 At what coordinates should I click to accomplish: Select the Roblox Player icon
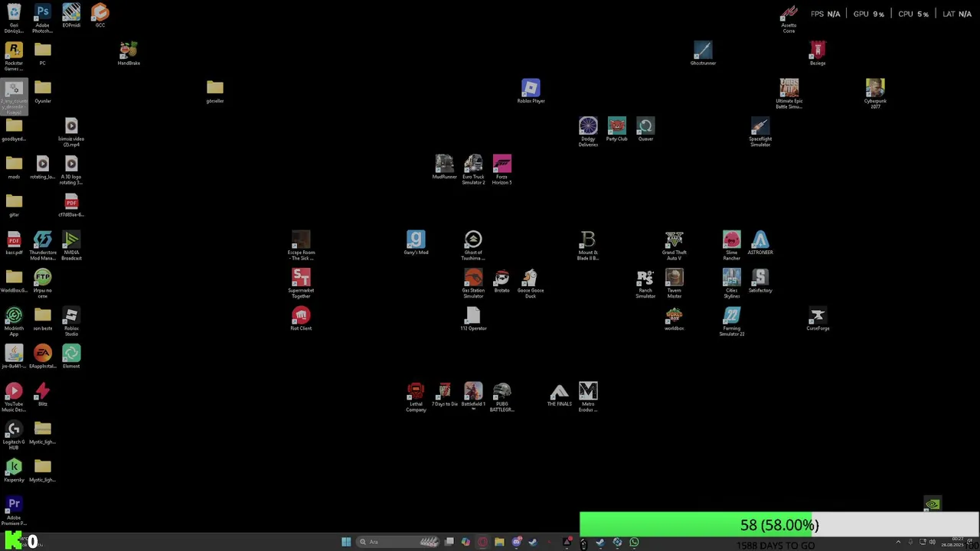pos(531,92)
